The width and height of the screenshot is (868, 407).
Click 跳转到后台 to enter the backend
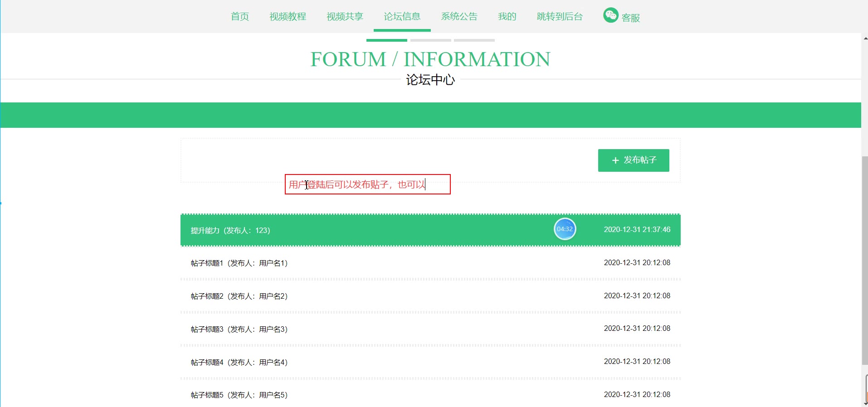[x=560, y=17]
